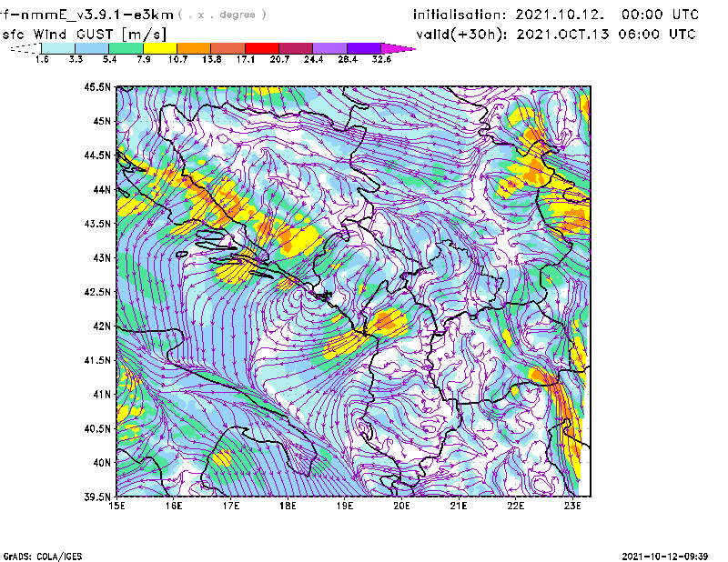Click the '19E' longitude label
The image size is (728, 562).
(x=345, y=506)
